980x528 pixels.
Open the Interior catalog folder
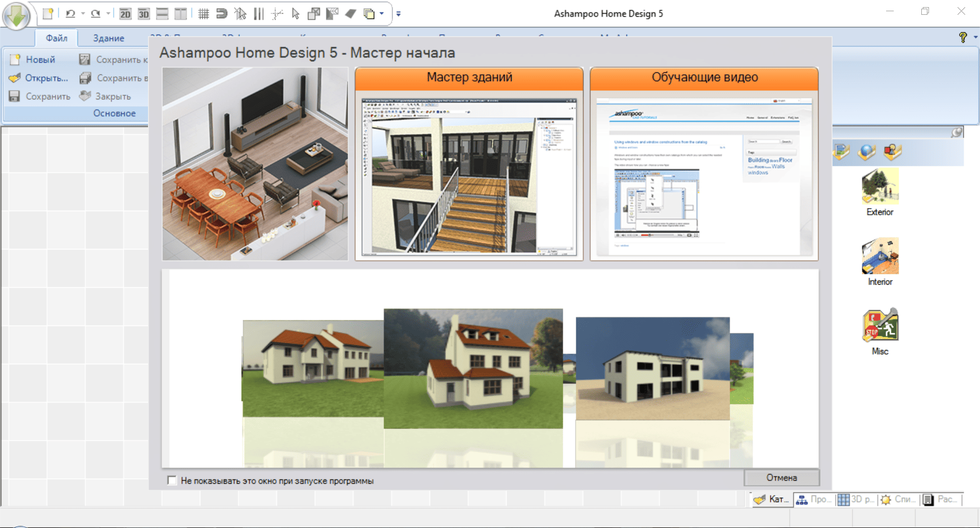pyautogui.click(x=880, y=262)
